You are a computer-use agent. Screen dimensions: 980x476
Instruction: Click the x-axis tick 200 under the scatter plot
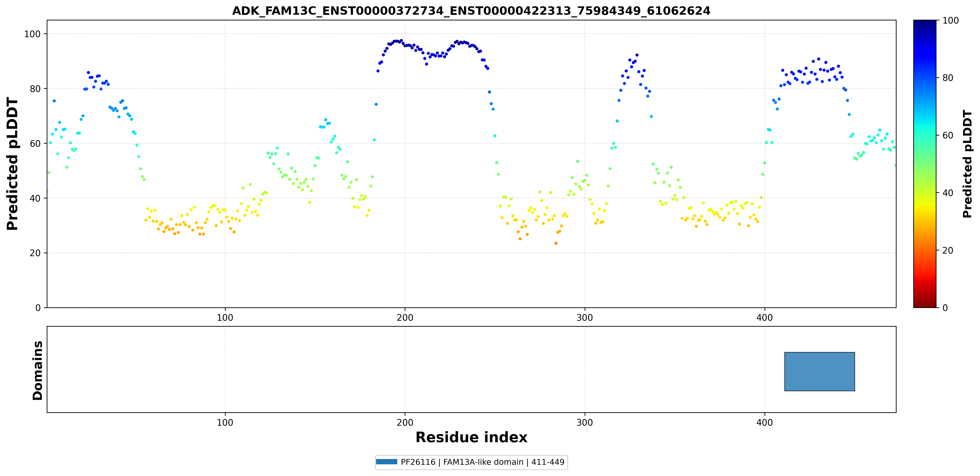tap(405, 317)
